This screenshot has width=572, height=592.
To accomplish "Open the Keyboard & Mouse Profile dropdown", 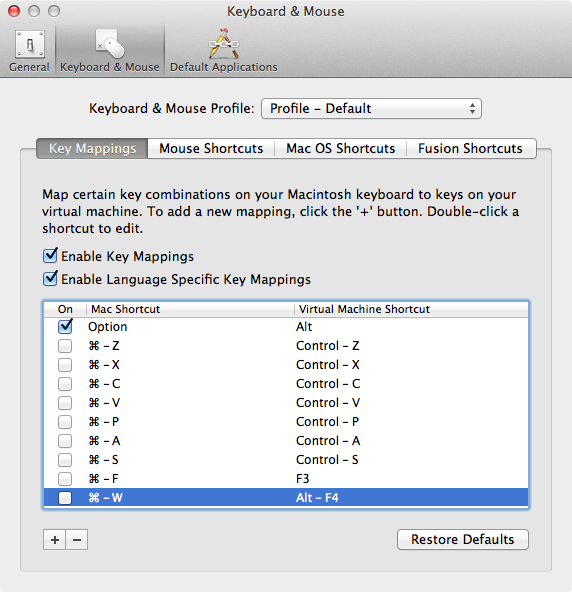I will click(371, 109).
